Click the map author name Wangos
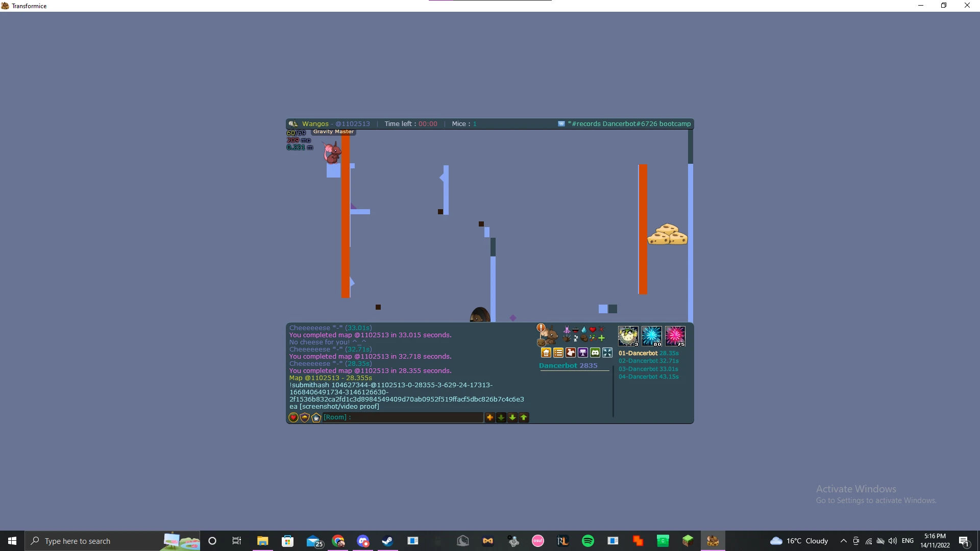Viewport: 980px width, 551px height. click(315, 123)
